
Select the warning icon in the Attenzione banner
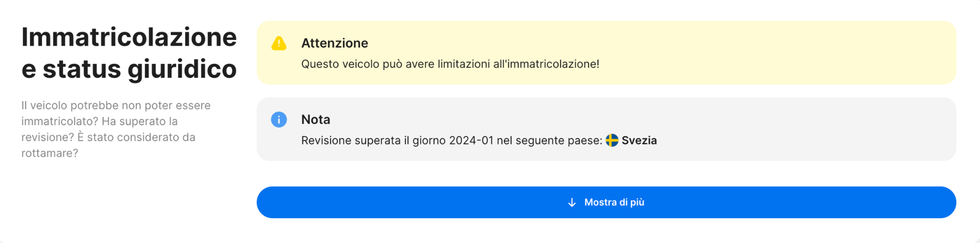279,43
